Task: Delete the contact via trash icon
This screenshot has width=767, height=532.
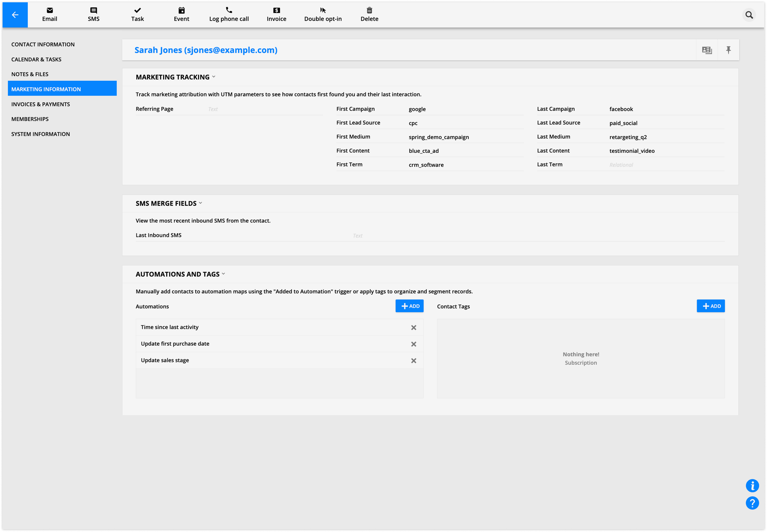Action: pyautogui.click(x=369, y=10)
